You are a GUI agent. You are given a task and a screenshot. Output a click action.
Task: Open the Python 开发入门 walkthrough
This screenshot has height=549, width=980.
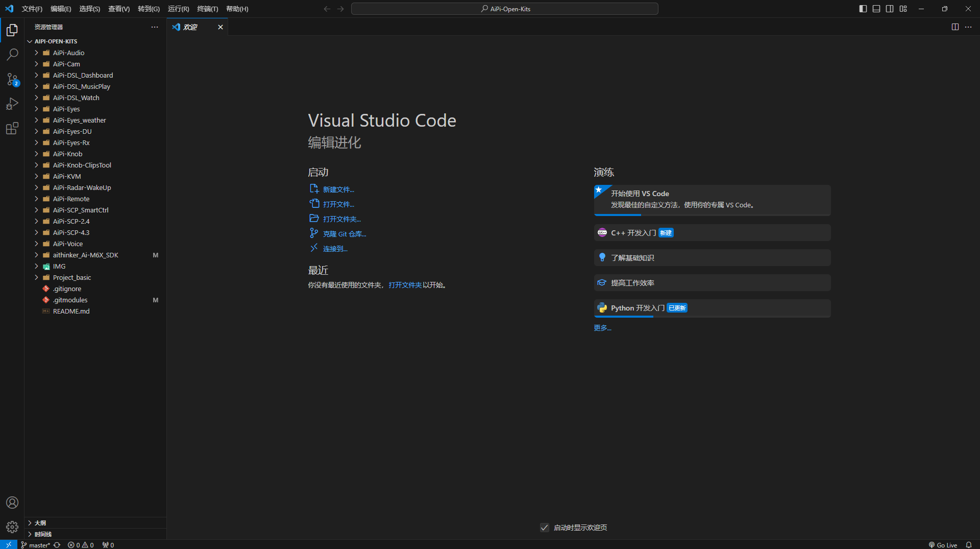[x=712, y=308]
